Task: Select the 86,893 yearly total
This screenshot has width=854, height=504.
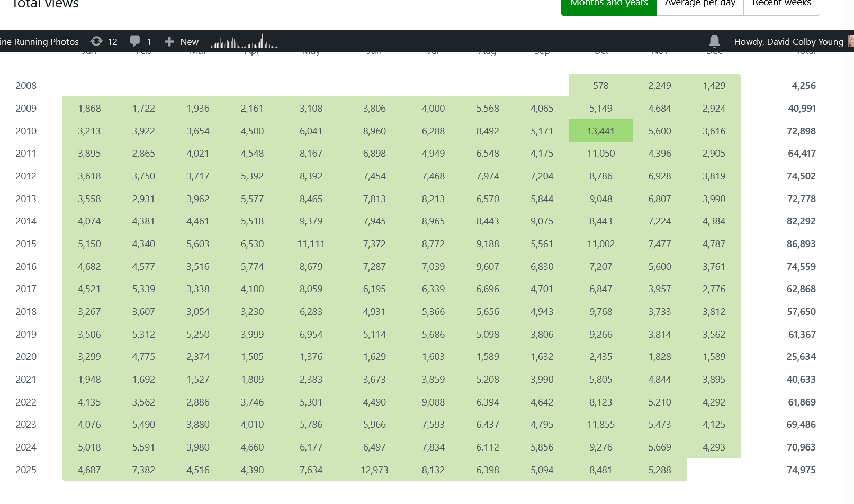Action: (801, 244)
